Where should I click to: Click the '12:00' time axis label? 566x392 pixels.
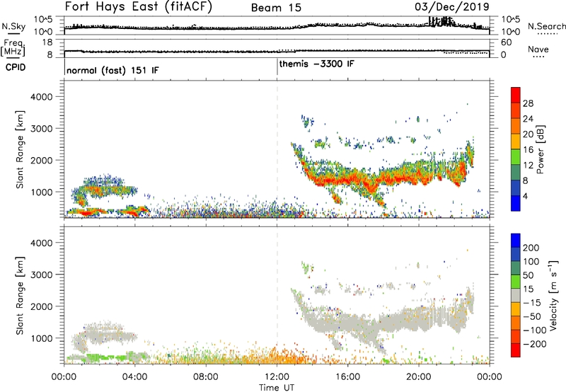(x=277, y=377)
